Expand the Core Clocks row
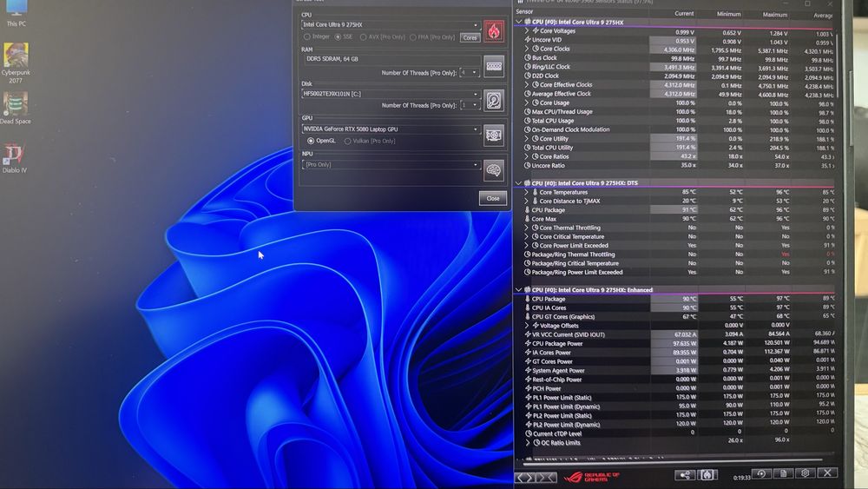The height and width of the screenshot is (489, 868). pos(527,49)
